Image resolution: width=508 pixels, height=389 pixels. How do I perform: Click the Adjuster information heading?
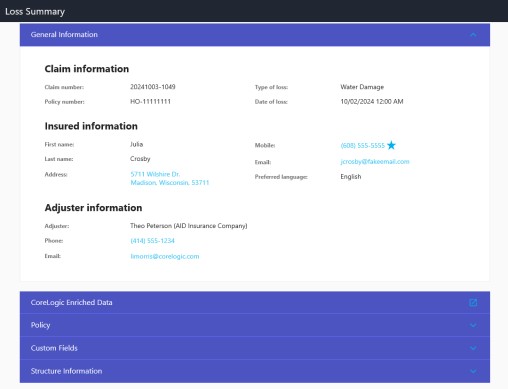coord(93,208)
